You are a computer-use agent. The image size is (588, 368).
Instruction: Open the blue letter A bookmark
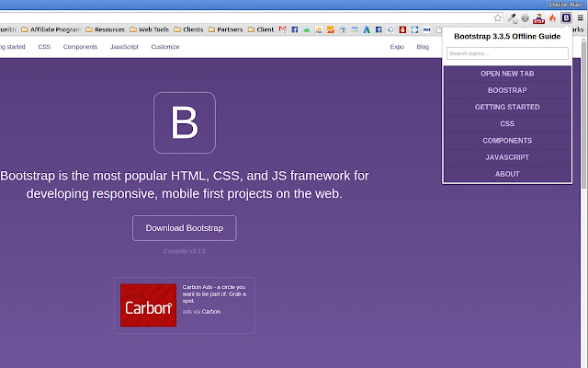[367, 29]
